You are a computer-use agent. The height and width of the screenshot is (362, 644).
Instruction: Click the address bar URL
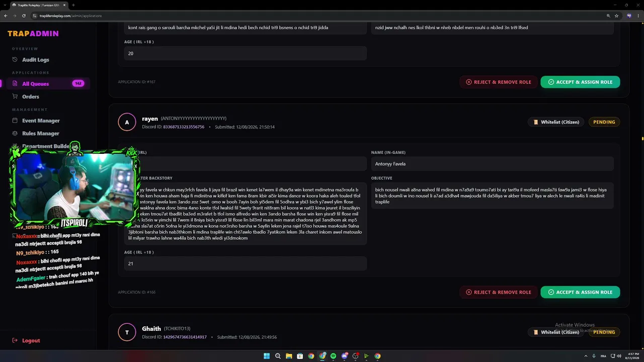click(x=70, y=16)
